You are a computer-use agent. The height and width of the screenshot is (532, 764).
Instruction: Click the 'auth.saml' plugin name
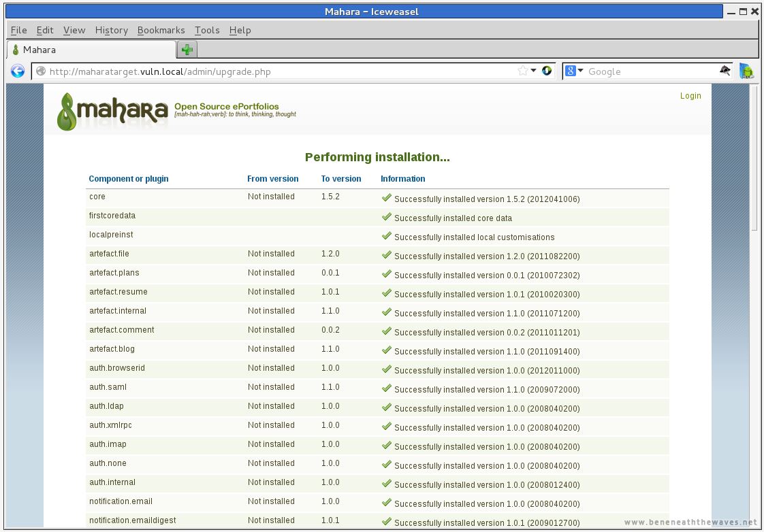pos(108,387)
